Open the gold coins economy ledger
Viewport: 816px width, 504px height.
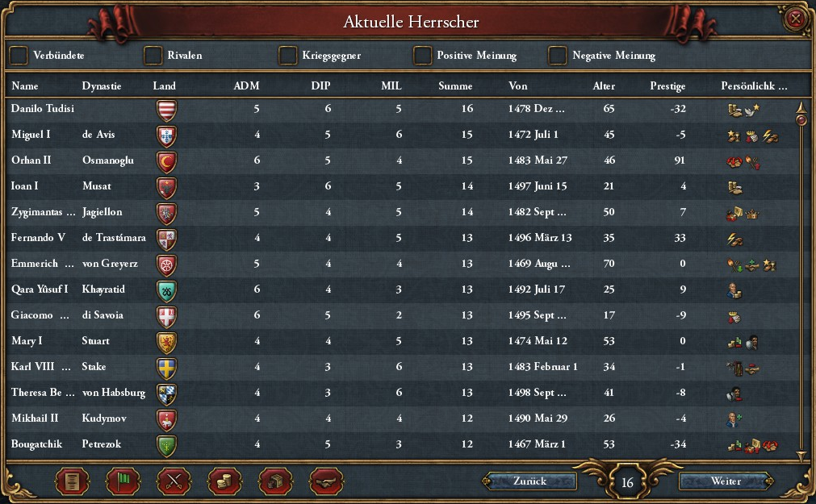point(225,481)
